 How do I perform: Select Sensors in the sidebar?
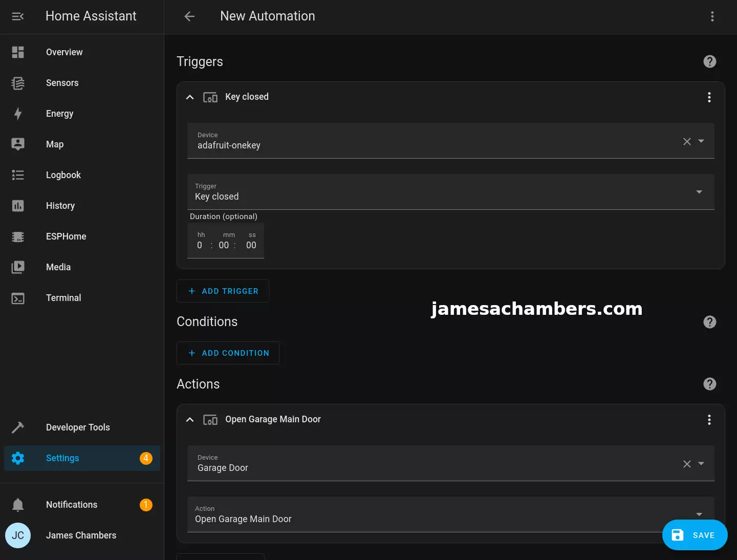pyautogui.click(x=82, y=83)
